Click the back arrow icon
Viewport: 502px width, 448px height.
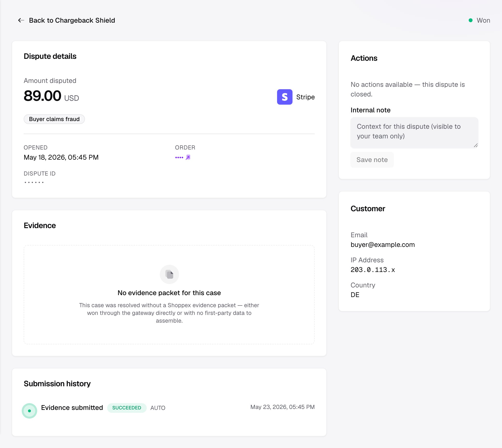point(21,20)
